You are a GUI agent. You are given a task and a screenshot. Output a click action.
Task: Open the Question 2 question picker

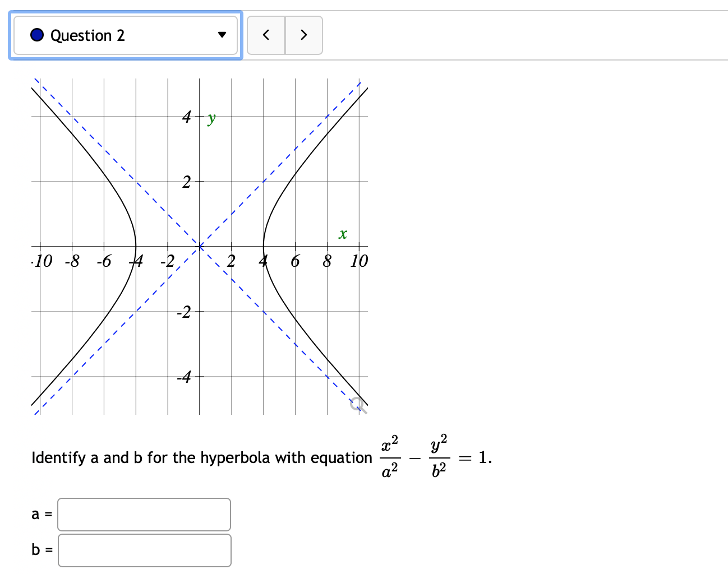tap(126, 35)
